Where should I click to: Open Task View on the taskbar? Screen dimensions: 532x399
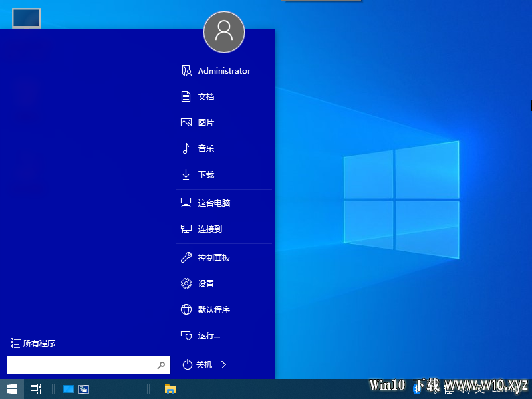coord(36,389)
